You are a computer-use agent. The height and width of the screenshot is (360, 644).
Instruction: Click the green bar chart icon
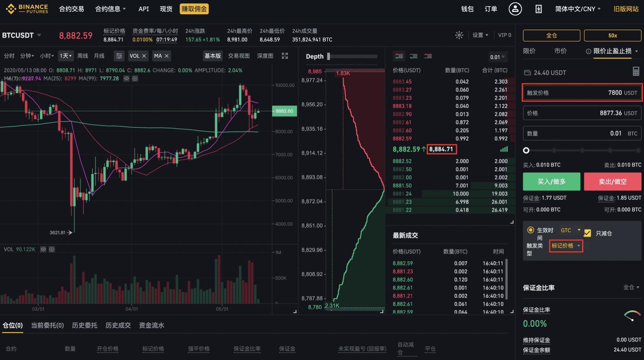point(504,149)
